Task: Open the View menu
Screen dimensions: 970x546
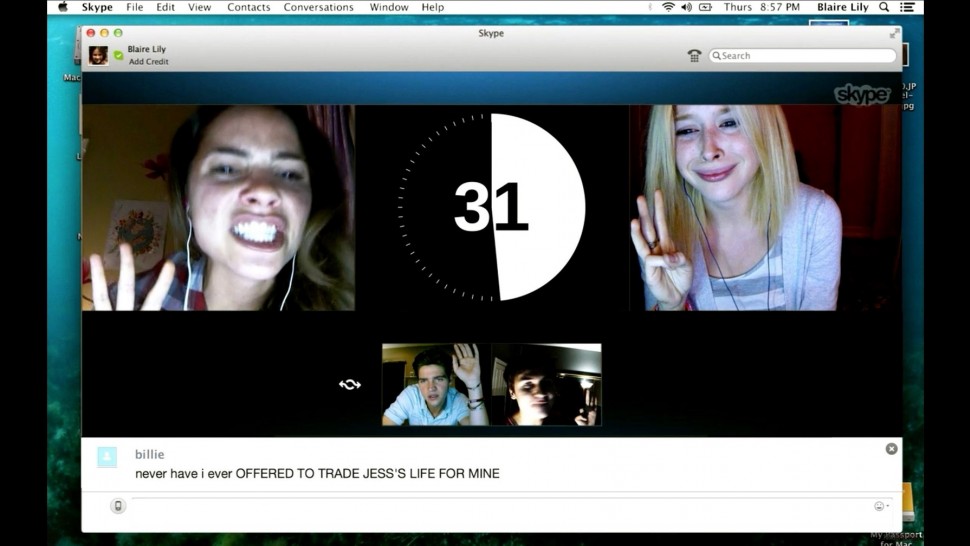Action: click(199, 7)
